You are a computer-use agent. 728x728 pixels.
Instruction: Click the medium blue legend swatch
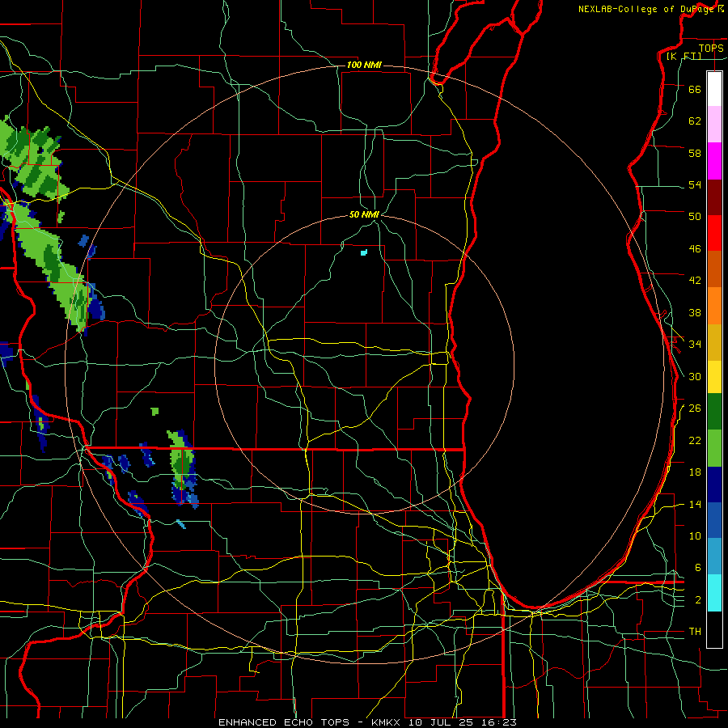click(x=714, y=520)
